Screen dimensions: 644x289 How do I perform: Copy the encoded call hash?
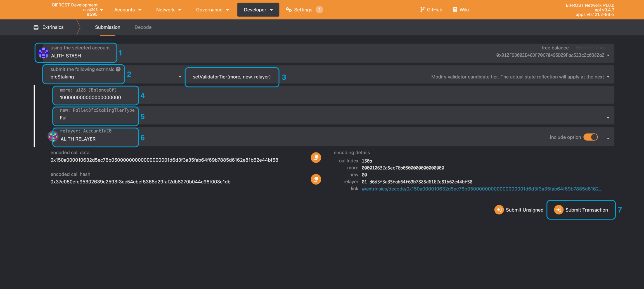pyautogui.click(x=316, y=179)
